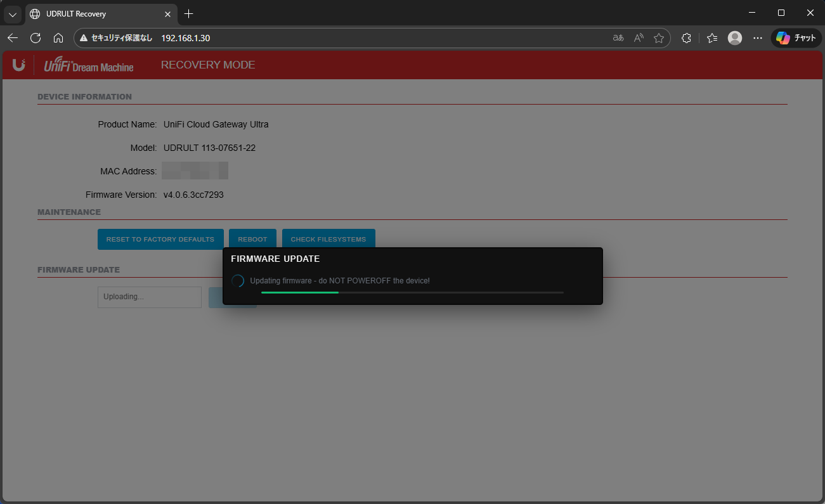Open the Copilot chat button
This screenshot has width=825, height=504.
coord(796,38)
